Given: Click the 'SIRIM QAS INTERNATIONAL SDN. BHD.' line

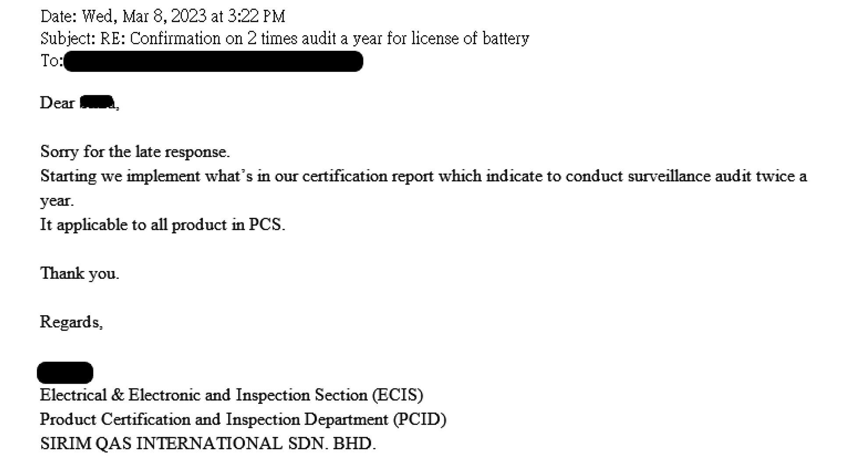Looking at the screenshot, I should [x=208, y=443].
